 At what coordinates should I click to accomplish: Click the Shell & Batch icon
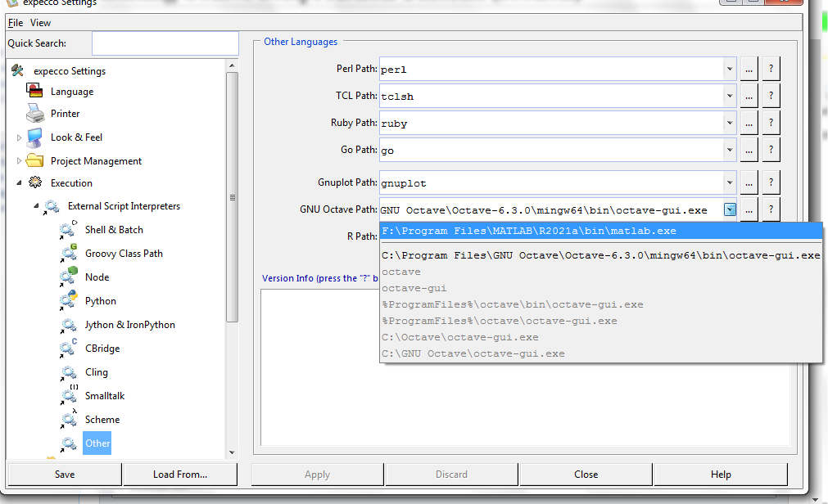click(69, 230)
